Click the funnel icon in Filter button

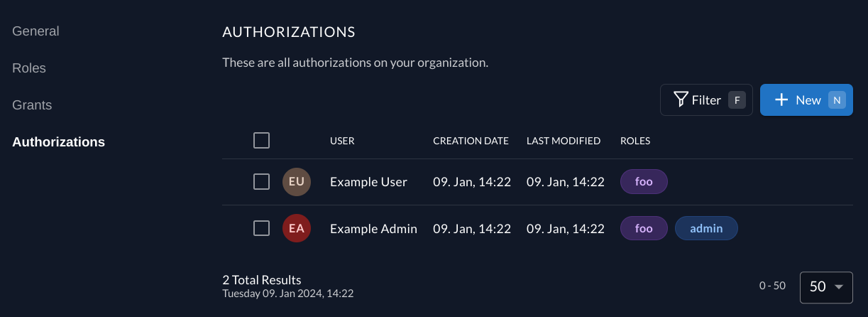[x=681, y=100]
